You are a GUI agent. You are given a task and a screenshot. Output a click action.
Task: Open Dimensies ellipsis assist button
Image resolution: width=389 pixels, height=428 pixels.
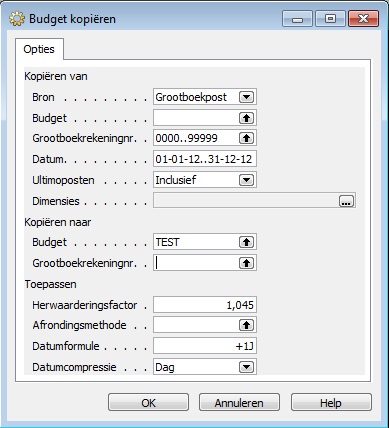pyautogui.click(x=346, y=201)
